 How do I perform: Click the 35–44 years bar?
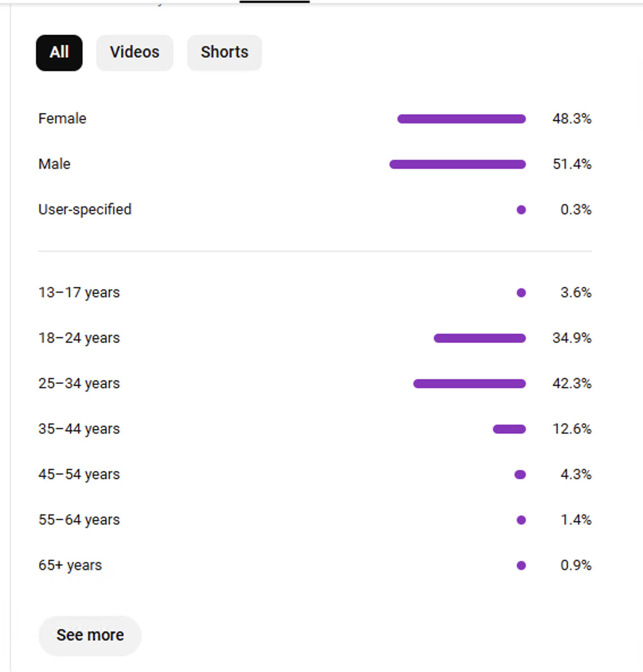tap(509, 429)
